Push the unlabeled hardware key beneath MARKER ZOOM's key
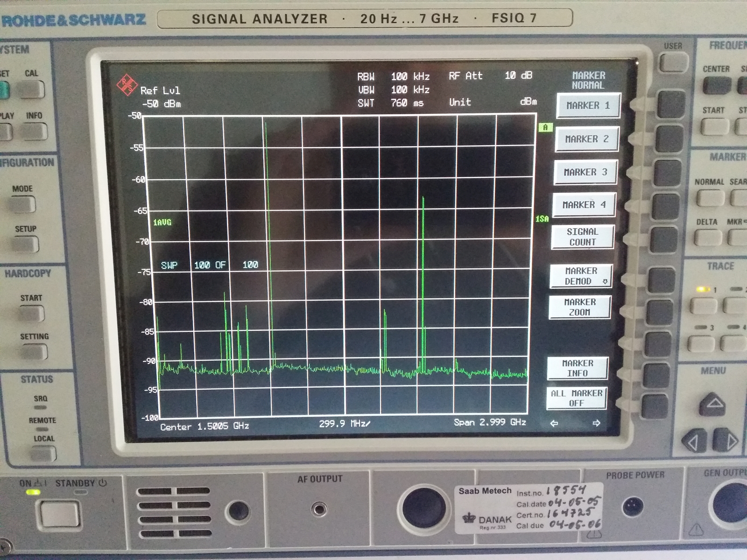 658,345
